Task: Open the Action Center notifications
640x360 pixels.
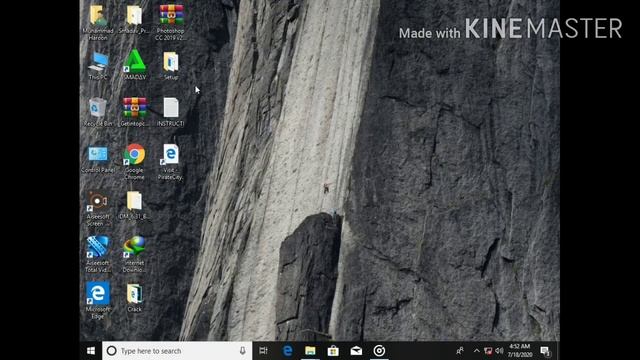Action: coord(546,351)
